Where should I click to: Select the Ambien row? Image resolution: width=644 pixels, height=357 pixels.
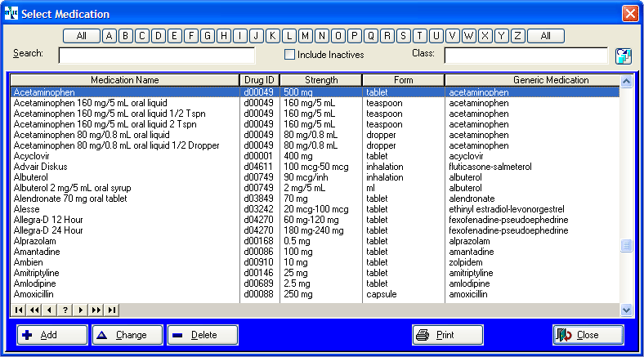click(315, 262)
